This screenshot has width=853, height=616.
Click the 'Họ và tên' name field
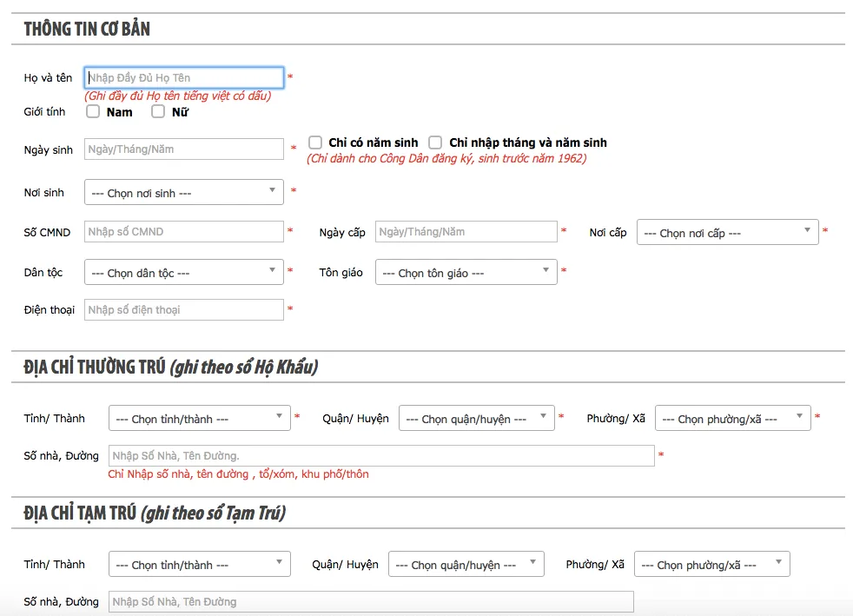(183, 77)
